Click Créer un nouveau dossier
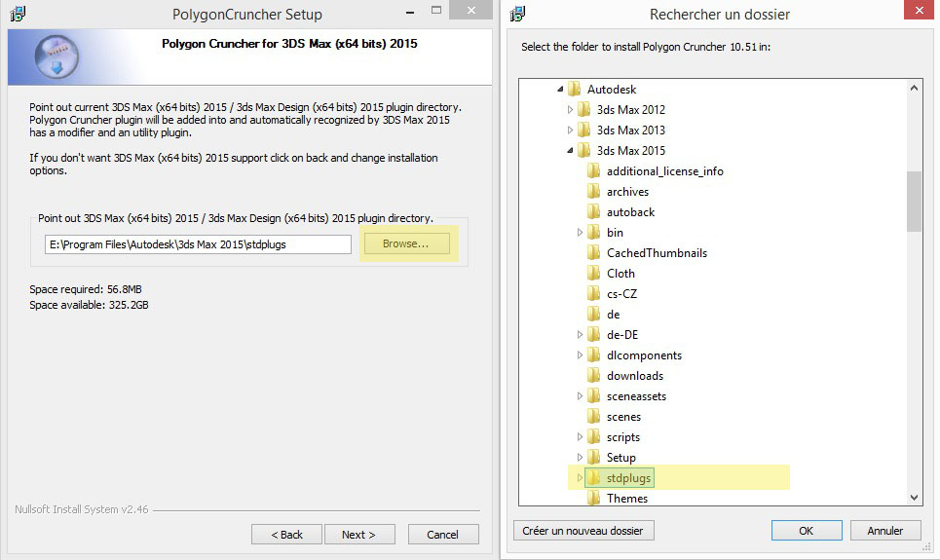Screen dimensions: 940x560 583,531
